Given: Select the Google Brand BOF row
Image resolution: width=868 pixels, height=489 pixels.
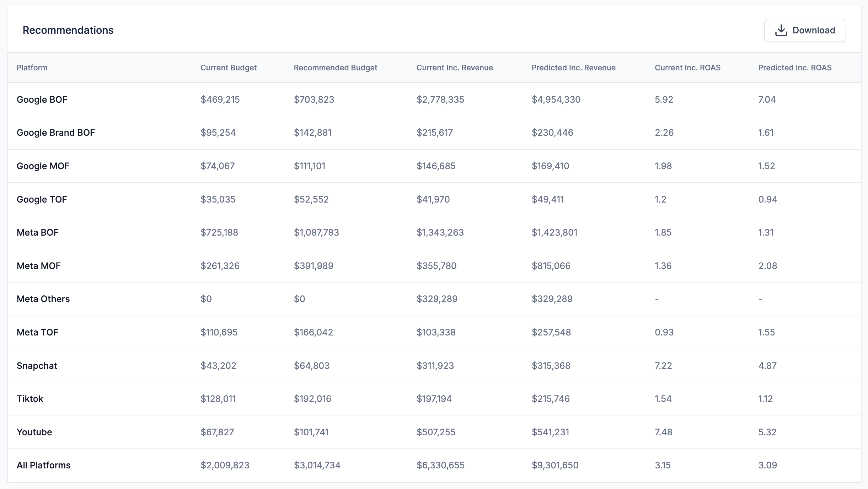Looking at the screenshot, I should coord(56,133).
